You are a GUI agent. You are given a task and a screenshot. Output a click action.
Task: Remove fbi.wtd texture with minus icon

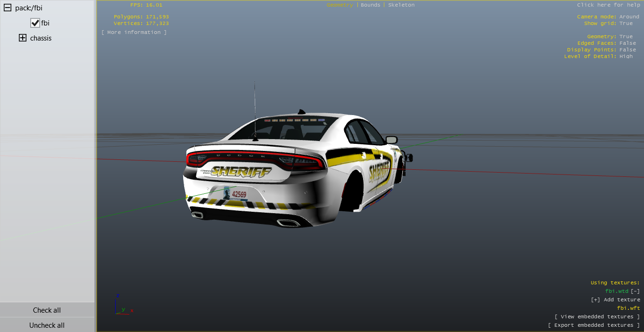coord(635,291)
